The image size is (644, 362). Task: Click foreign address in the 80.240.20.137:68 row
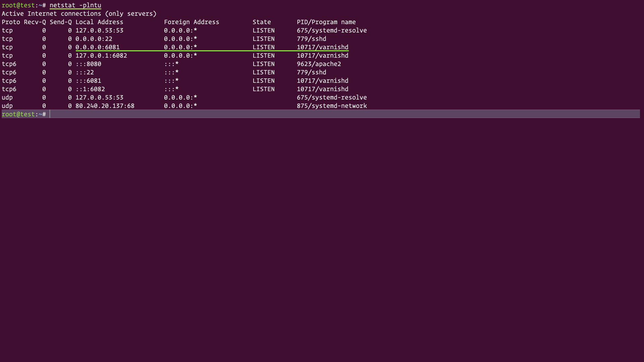(180, 106)
